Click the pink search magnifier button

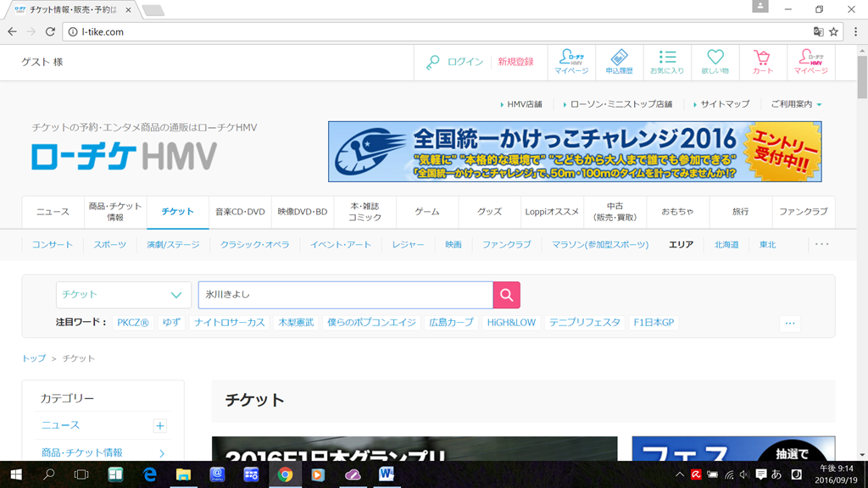[x=507, y=295]
